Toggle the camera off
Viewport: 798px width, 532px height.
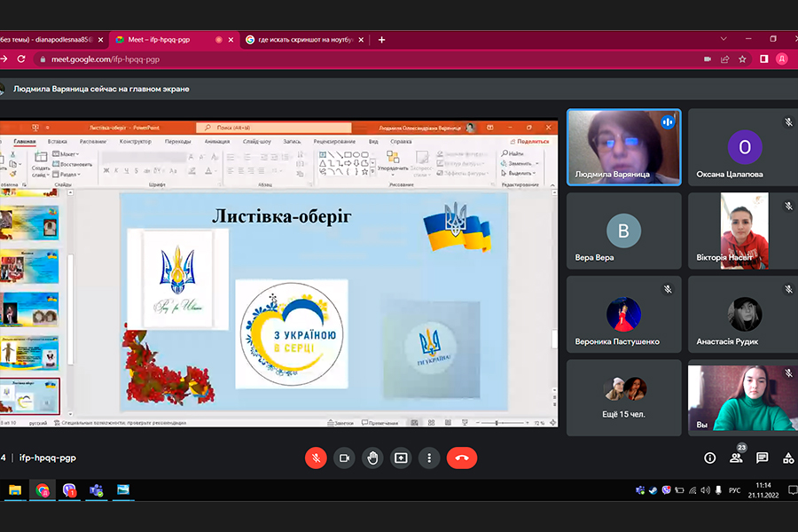pyautogui.click(x=344, y=458)
